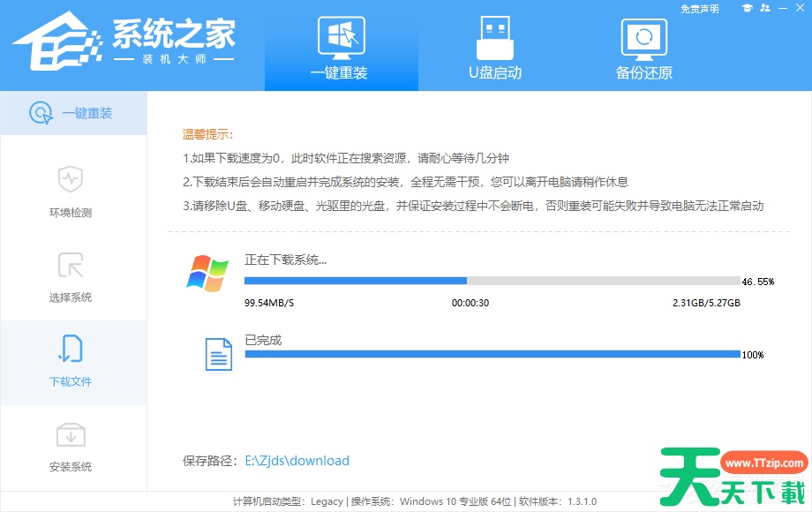
Task: Click the 正在下载系统... status text
Action: [285, 260]
